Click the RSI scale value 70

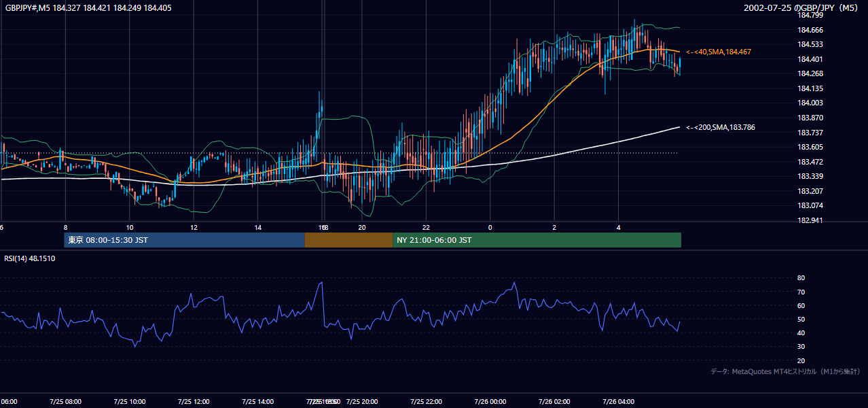pyautogui.click(x=801, y=292)
